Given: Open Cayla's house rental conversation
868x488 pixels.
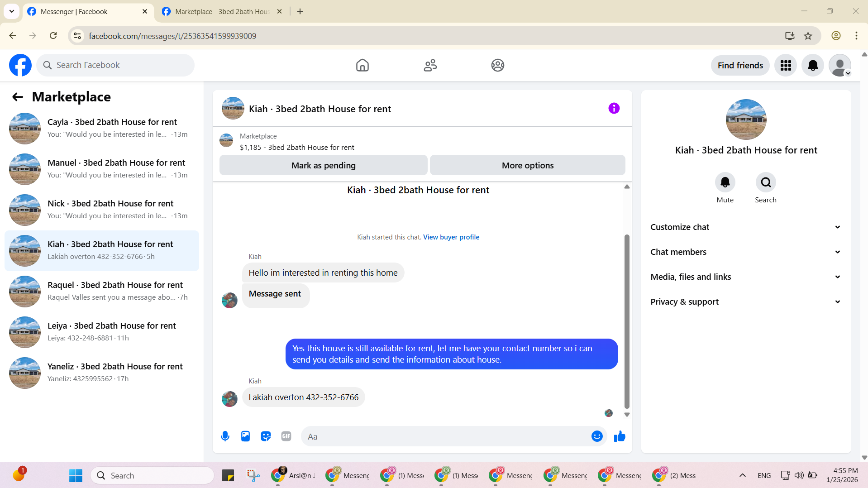Looking at the screenshot, I should click(x=102, y=129).
